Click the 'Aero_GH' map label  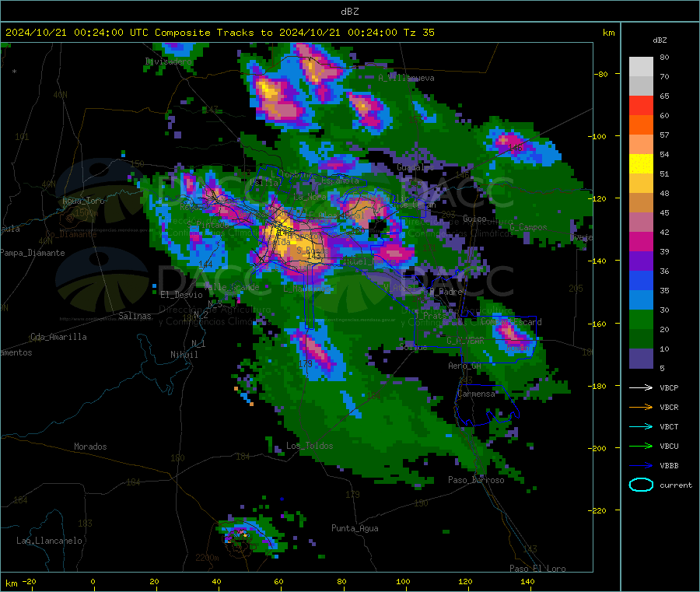pyautogui.click(x=464, y=366)
